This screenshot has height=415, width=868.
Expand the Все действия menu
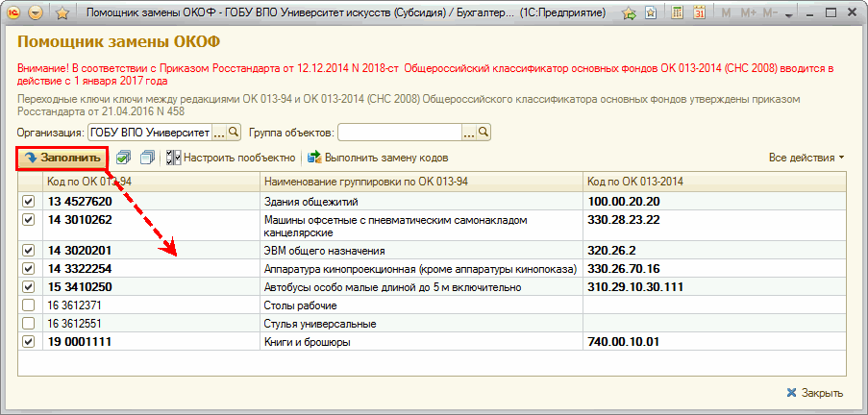coord(806,158)
